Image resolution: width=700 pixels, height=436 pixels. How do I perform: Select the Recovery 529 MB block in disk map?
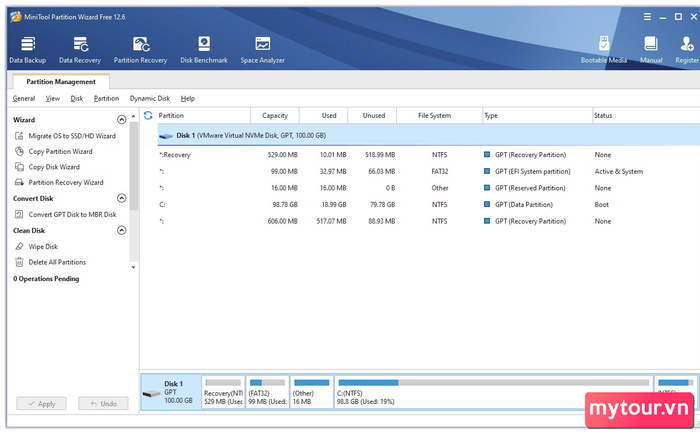(x=223, y=392)
